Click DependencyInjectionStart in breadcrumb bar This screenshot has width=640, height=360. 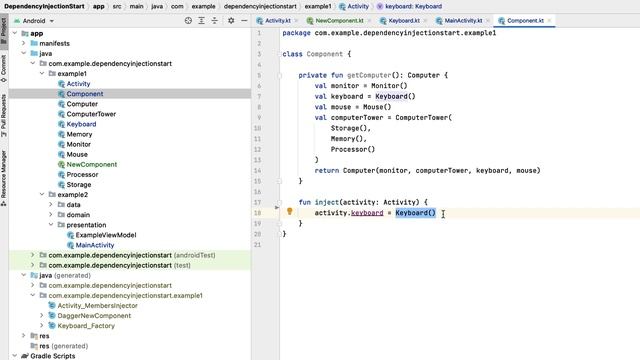pyautogui.click(x=44, y=7)
